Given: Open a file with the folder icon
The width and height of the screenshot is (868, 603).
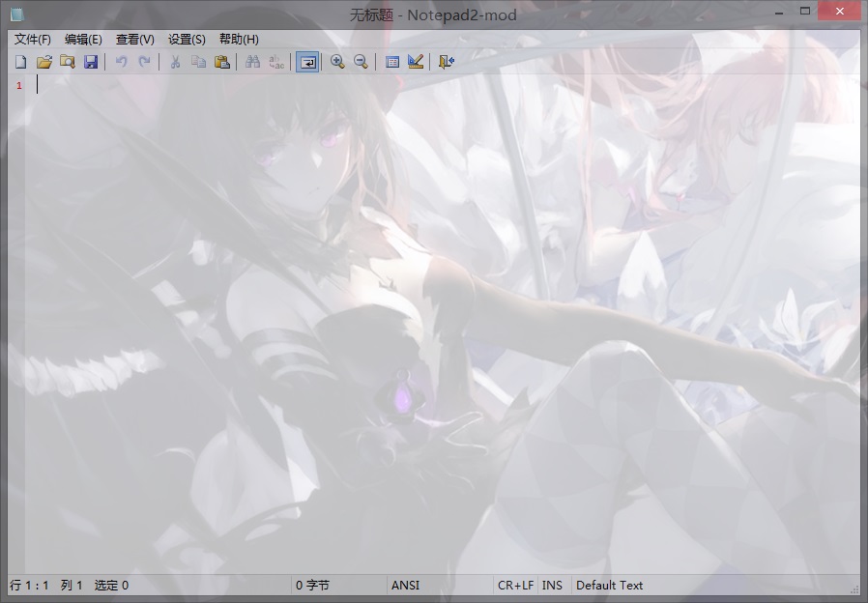Looking at the screenshot, I should [x=43, y=62].
